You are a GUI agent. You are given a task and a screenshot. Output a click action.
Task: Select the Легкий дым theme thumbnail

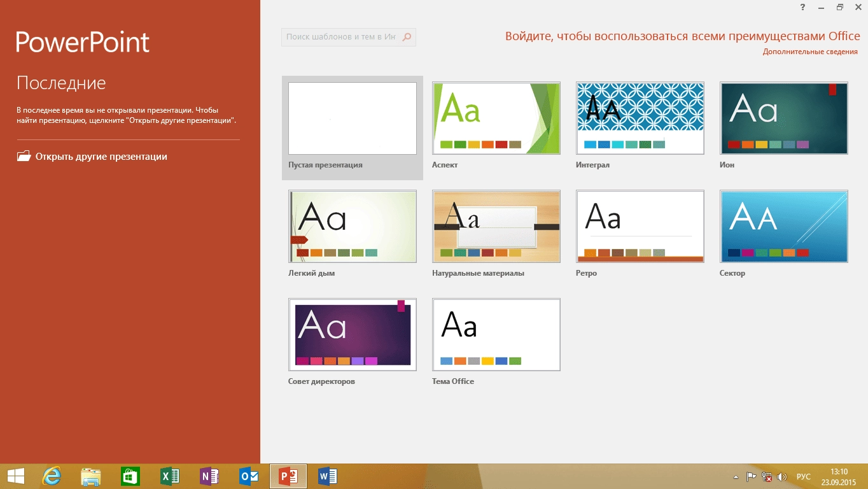click(x=353, y=227)
